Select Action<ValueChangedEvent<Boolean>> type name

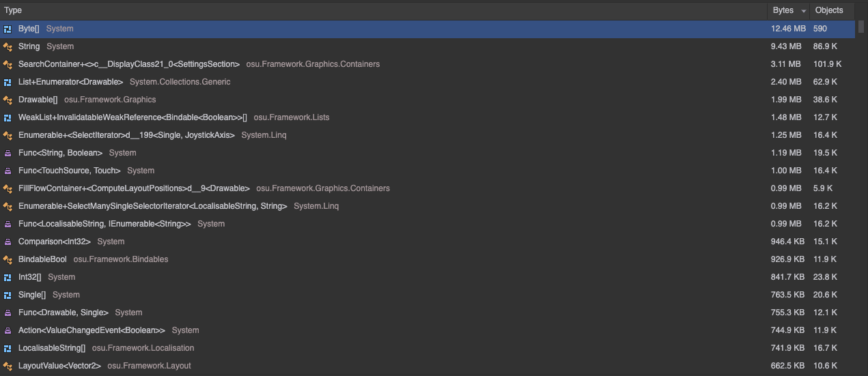(x=92, y=330)
